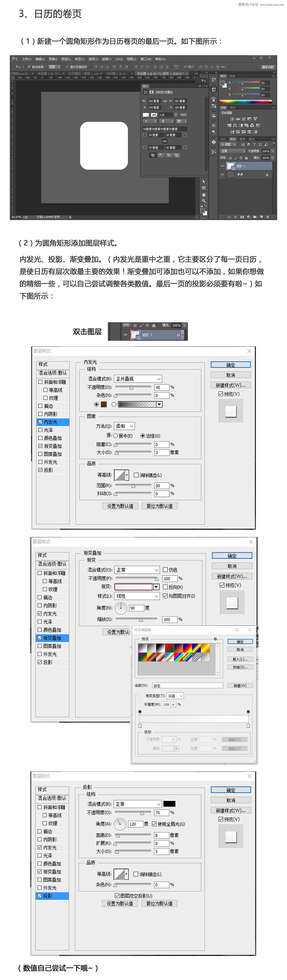Switch to the 路径 tab

coord(252,139)
